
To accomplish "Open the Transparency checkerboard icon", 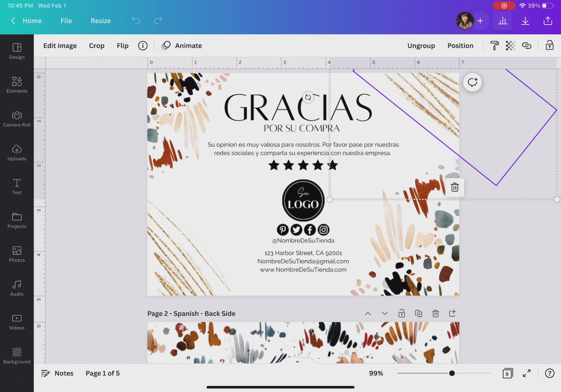I will [511, 45].
